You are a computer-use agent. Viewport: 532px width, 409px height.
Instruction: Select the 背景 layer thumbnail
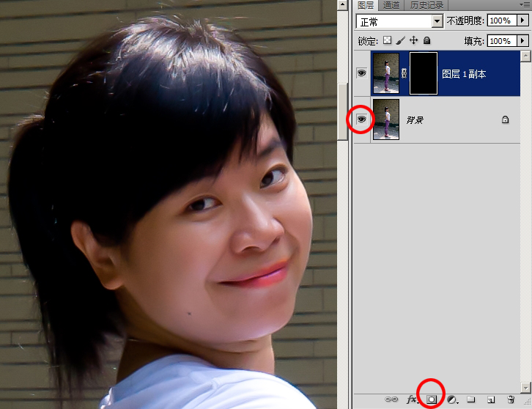pos(386,119)
